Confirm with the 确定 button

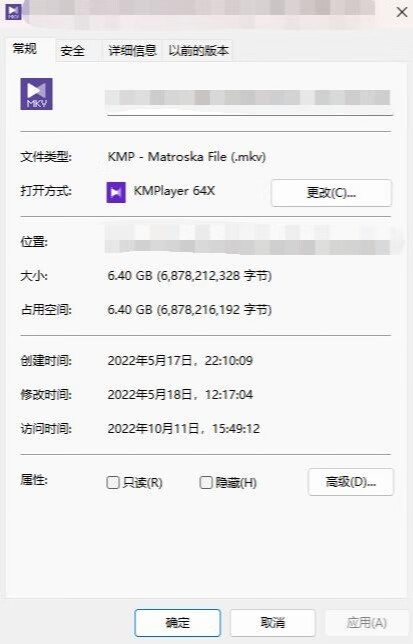pyautogui.click(x=178, y=623)
